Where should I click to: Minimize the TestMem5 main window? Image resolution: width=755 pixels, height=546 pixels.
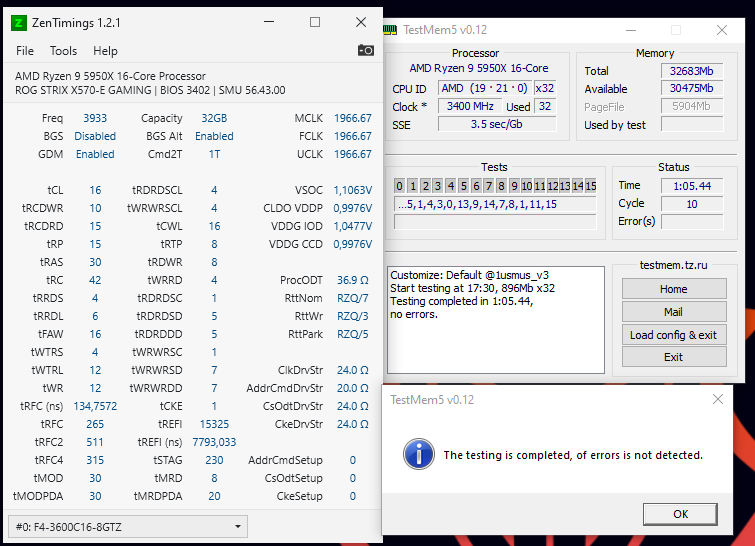point(631,30)
